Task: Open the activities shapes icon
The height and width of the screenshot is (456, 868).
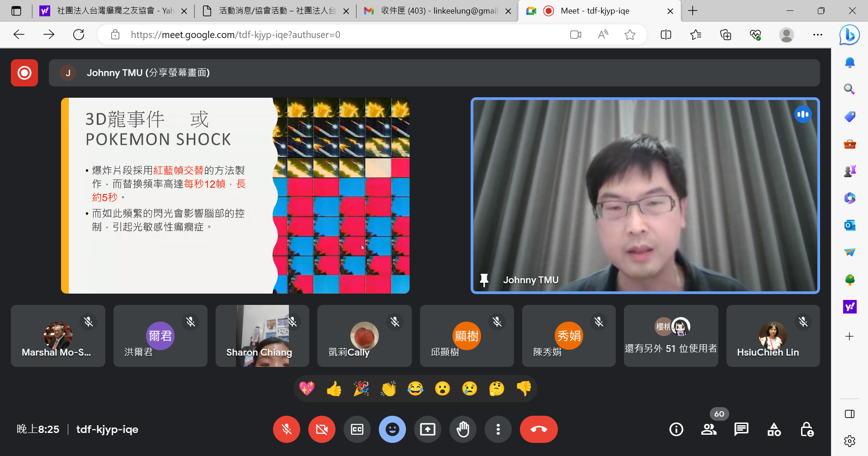Action: (774, 429)
